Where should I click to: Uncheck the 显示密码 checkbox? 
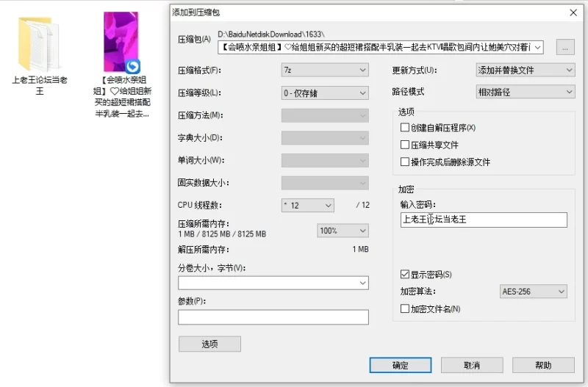click(405, 275)
